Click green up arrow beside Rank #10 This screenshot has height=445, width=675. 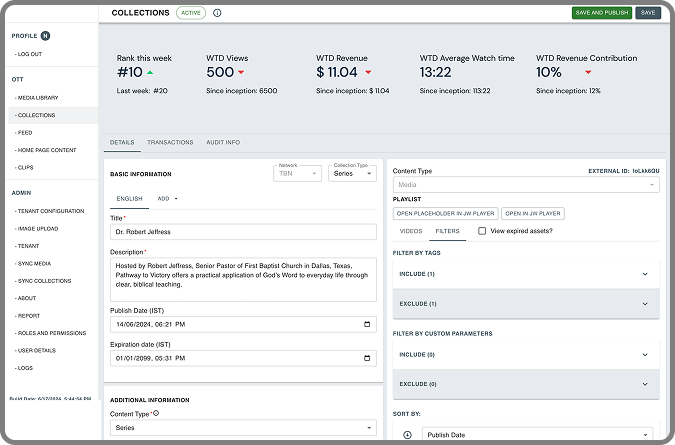click(x=150, y=72)
